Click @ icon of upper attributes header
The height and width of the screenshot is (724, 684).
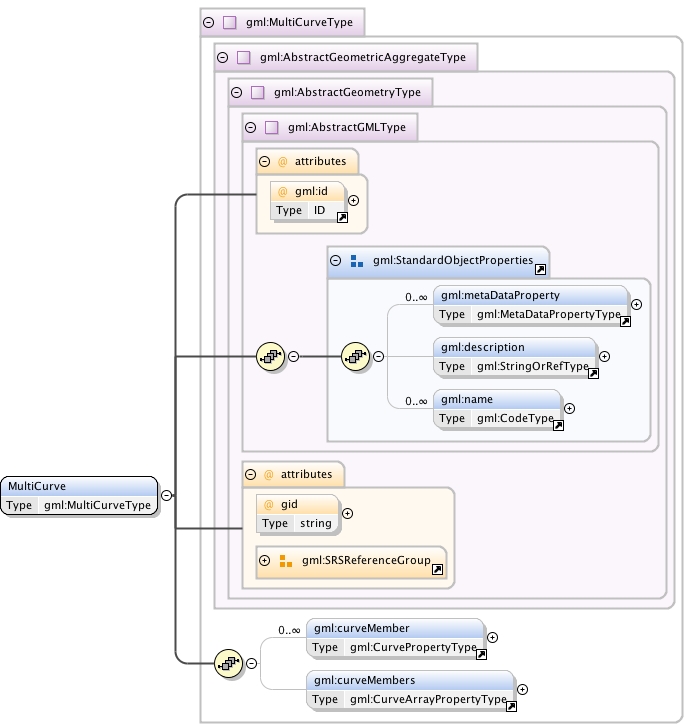(283, 162)
